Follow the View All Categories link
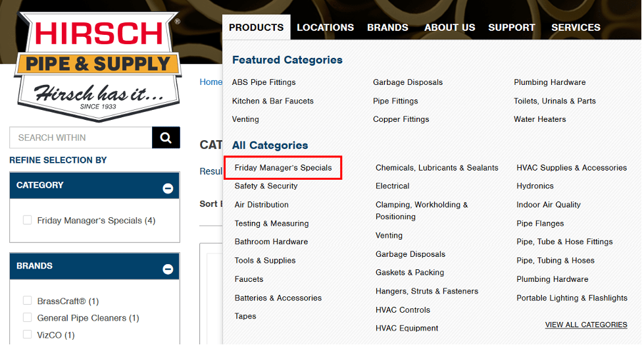644x347 pixels. (x=585, y=325)
